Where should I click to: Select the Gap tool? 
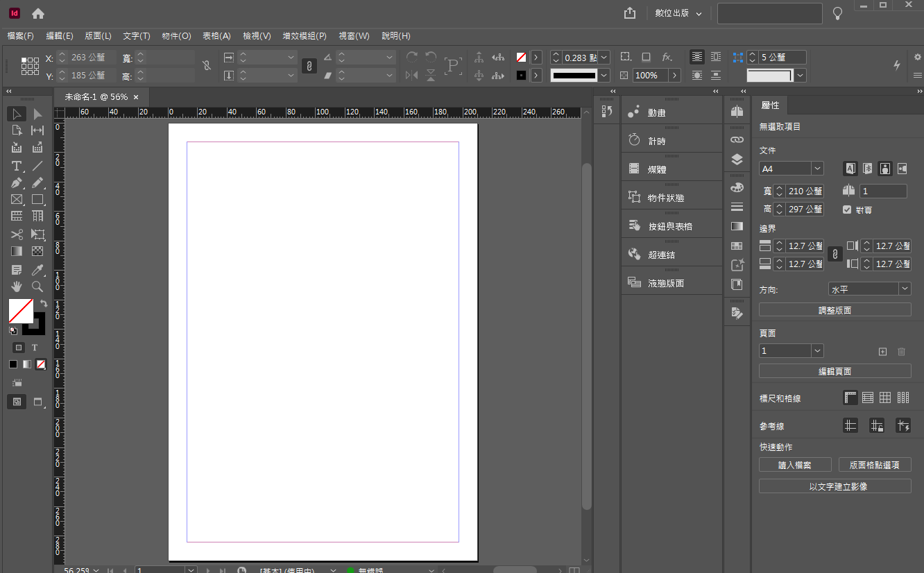[x=37, y=130]
